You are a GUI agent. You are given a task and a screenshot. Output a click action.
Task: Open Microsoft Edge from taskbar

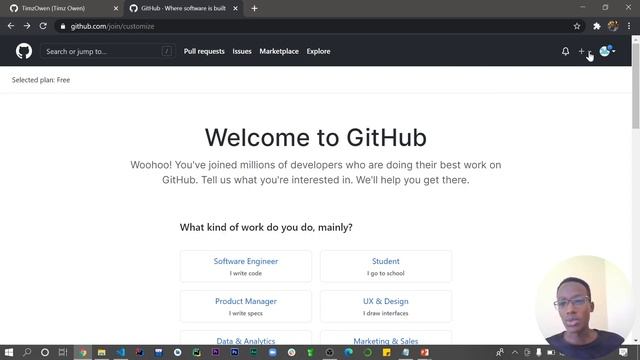point(348,352)
